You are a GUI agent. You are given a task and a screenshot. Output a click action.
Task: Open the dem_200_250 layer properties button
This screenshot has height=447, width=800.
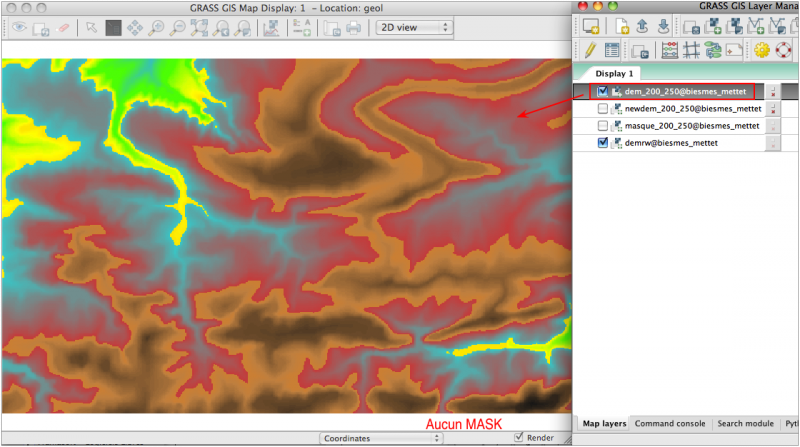click(772, 92)
